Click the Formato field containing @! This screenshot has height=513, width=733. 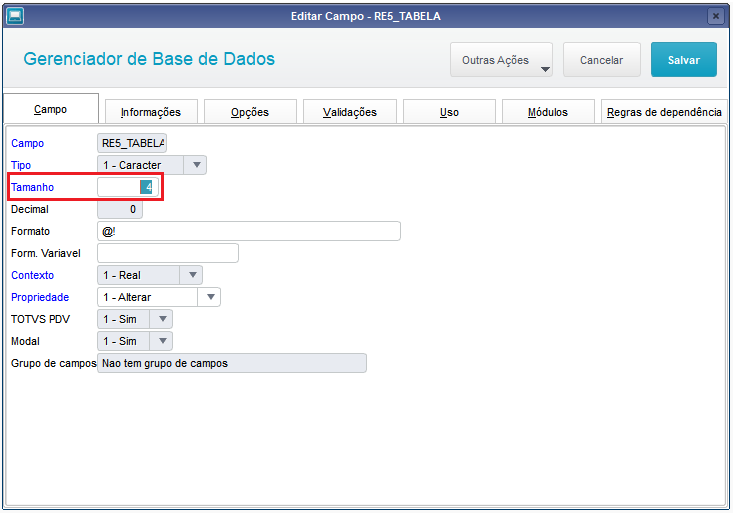pyautogui.click(x=249, y=231)
